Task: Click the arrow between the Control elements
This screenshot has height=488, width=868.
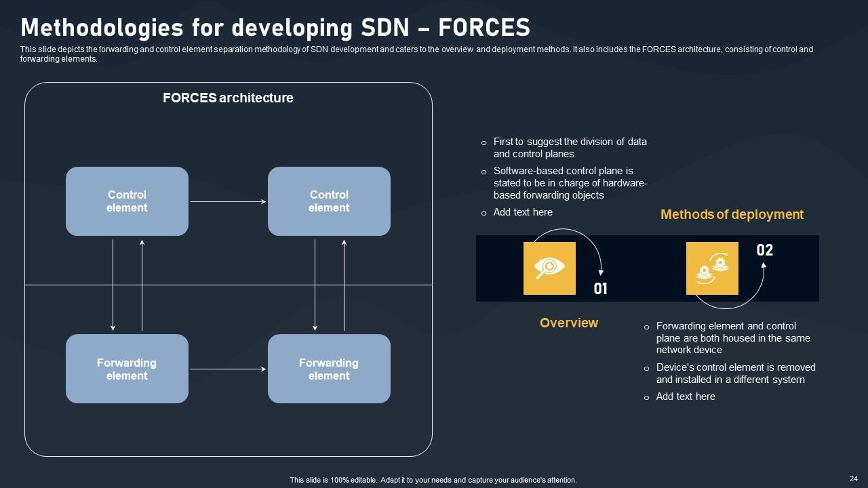Action: (x=228, y=201)
